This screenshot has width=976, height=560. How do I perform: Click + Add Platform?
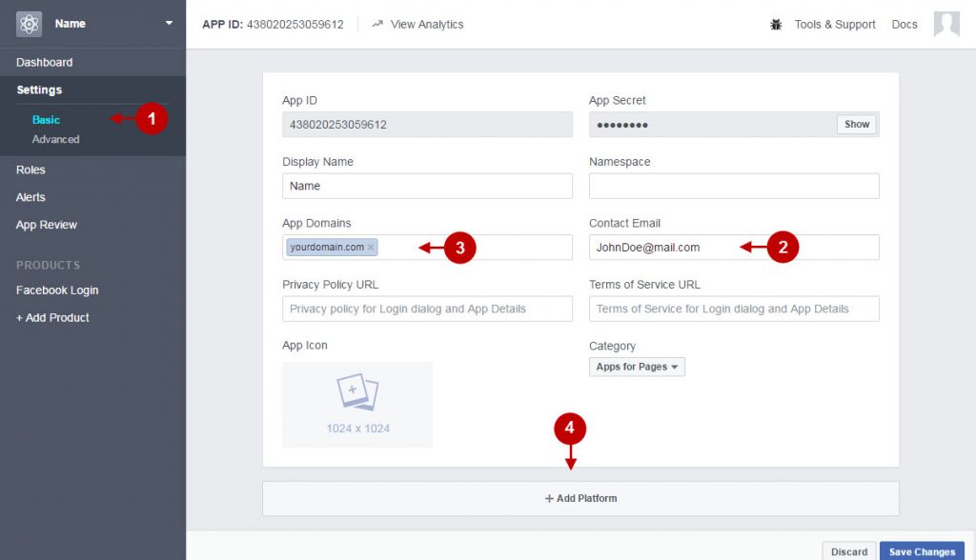point(580,498)
